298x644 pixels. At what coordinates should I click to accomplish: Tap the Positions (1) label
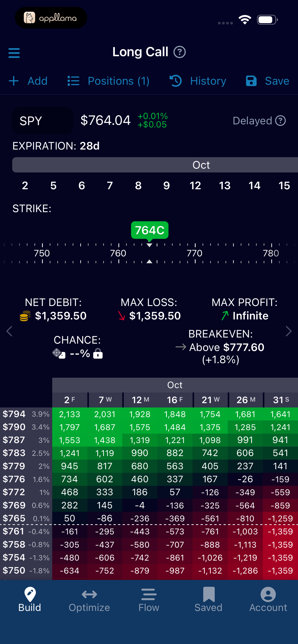click(x=119, y=81)
